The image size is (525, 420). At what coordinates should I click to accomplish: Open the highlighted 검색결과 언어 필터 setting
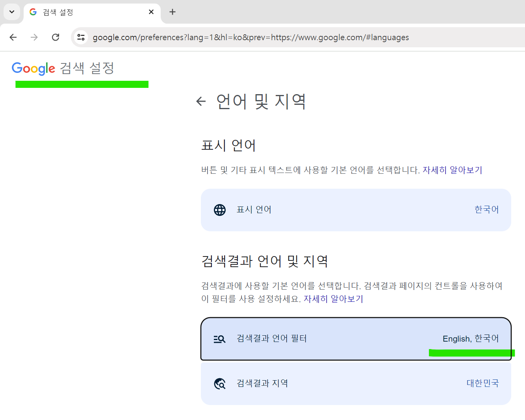click(x=356, y=339)
